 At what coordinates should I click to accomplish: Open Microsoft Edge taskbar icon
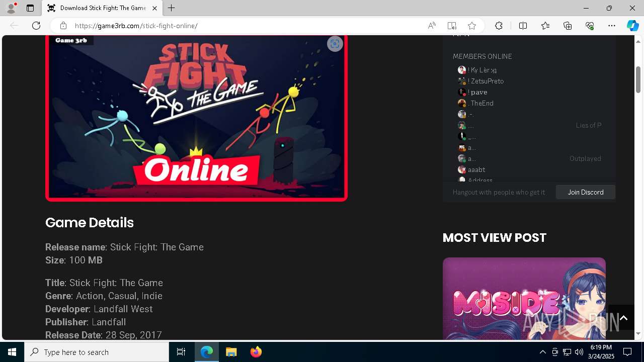(x=207, y=352)
